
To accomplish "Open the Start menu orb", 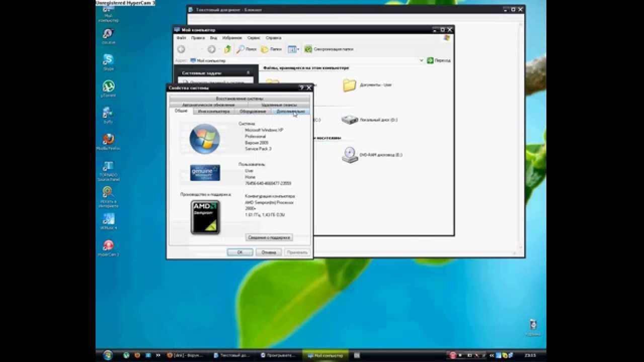I will [108, 355].
